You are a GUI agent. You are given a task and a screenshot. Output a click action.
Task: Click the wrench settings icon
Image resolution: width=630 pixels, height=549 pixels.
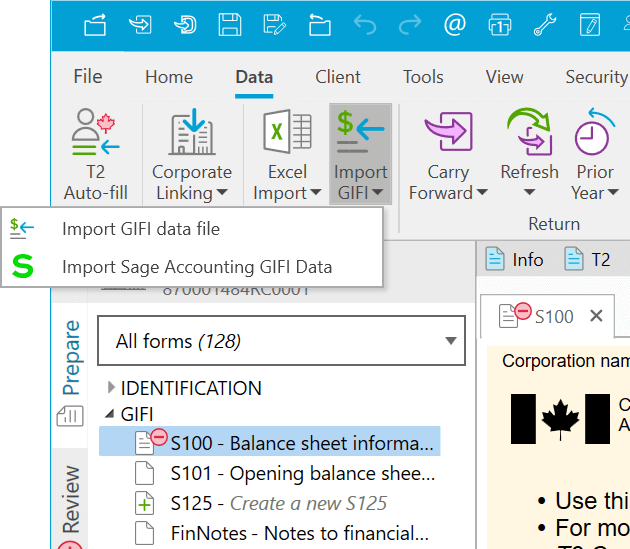(546, 24)
